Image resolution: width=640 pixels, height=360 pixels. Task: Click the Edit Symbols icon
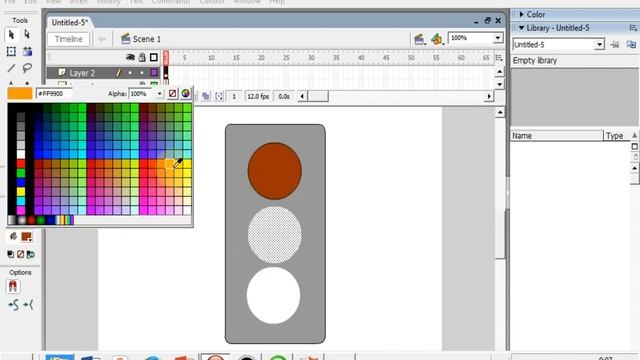[x=437, y=39]
